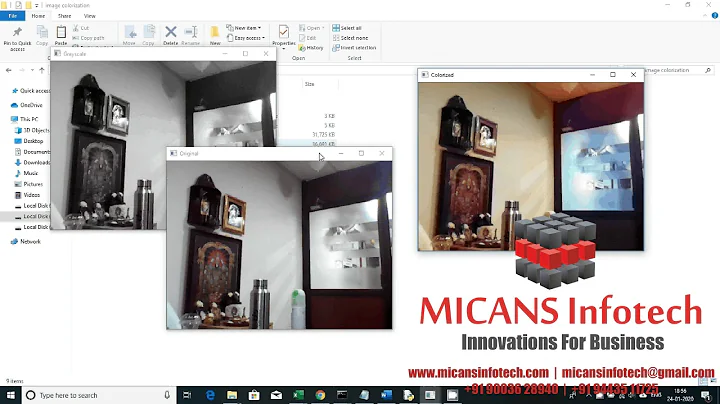The height and width of the screenshot is (404, 720).
Task: Open Music in the sidebar
Action: [27, 174]
